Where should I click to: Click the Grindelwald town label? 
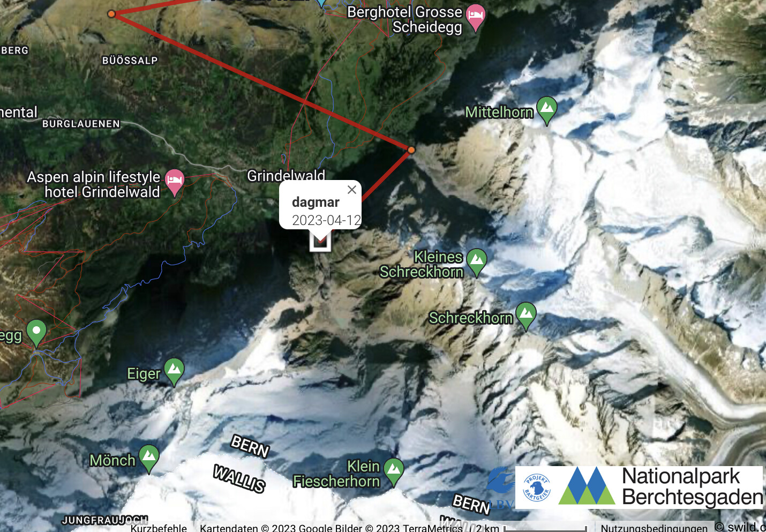[x=286, y=175]
